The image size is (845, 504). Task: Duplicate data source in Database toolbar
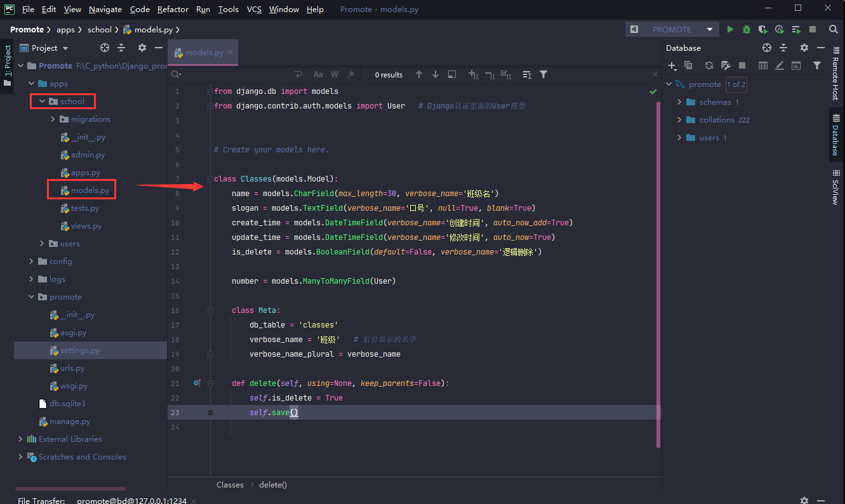[688, 65]
